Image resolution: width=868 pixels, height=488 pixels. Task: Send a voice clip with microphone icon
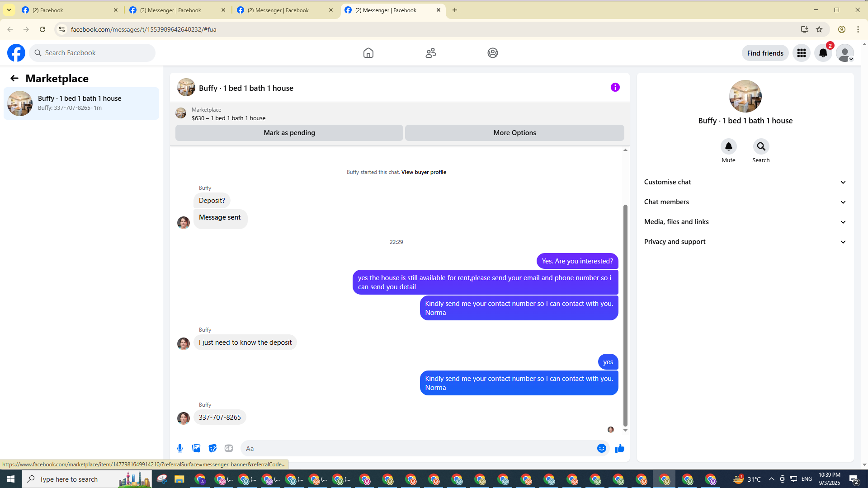pyautogui.click(x=180, y=448)
